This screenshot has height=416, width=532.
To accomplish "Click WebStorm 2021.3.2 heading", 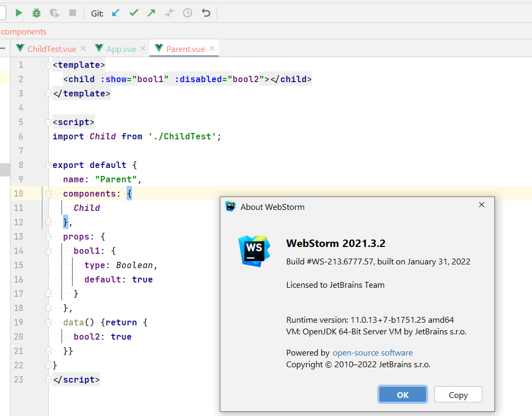I will (x=335, y=243).
